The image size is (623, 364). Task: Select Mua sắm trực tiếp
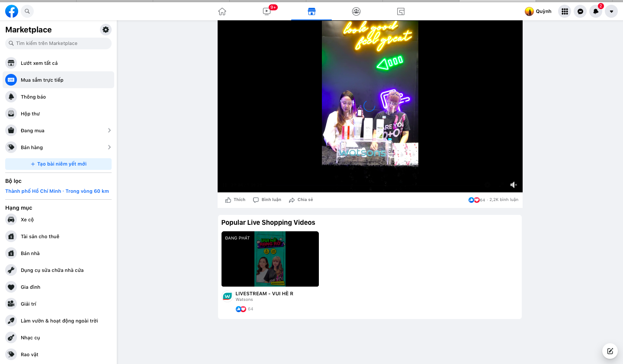coord(58,80)
